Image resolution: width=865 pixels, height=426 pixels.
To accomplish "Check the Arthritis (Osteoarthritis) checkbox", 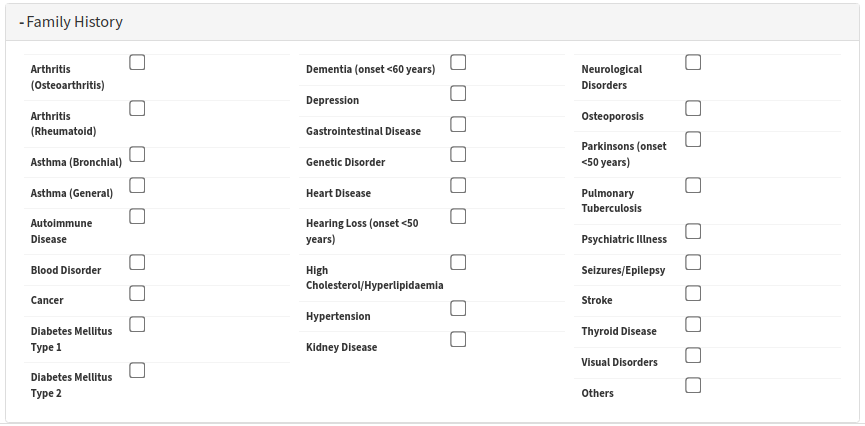I will click(x=138, y=62).
